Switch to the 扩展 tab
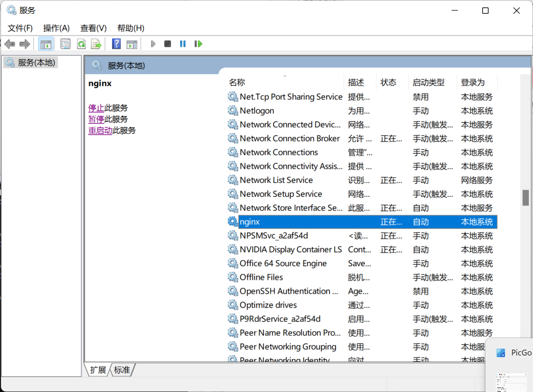Viewport: 533px width, 392px height. (x=98, y=370)
